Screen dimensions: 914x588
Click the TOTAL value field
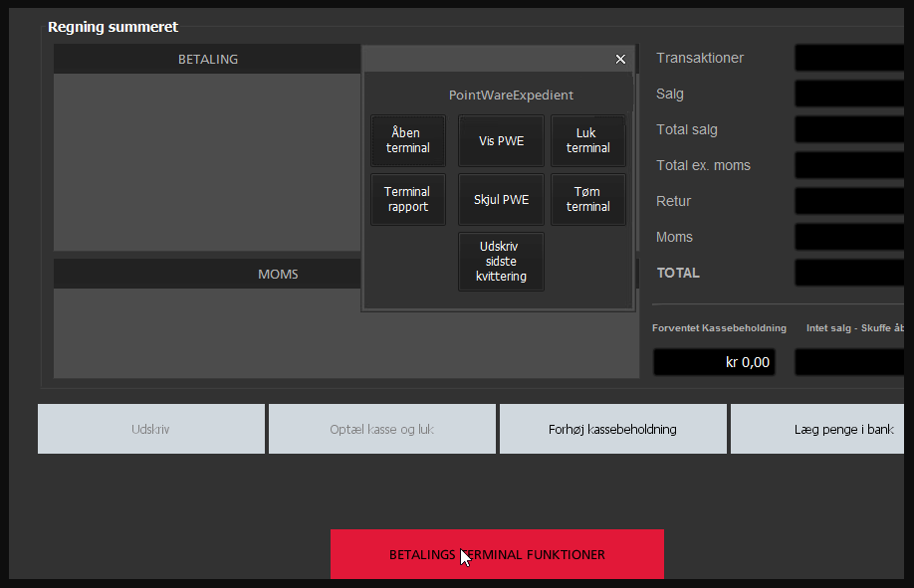[x=852, y=272]
